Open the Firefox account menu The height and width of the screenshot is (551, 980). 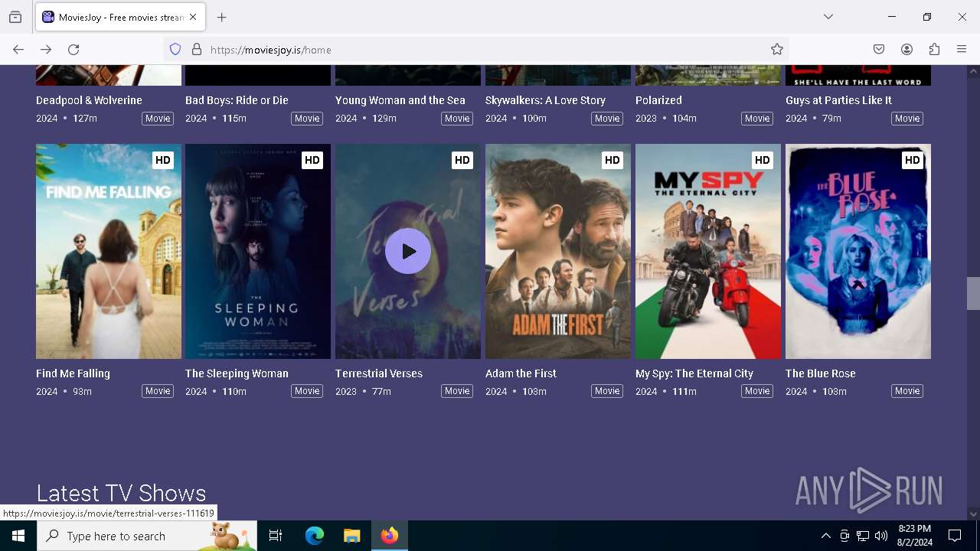pyautogui.click(x=906, y=50)
